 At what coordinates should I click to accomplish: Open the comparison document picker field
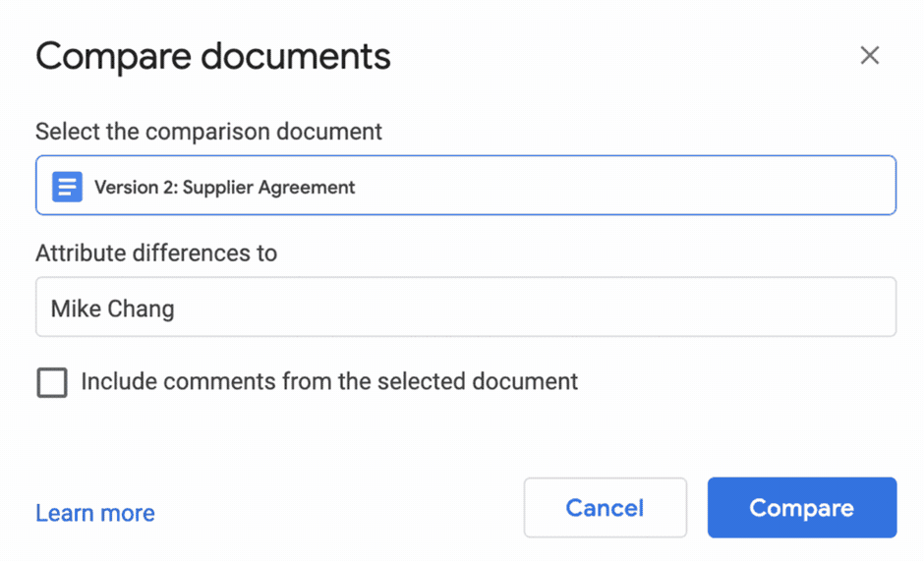point(465,186)
